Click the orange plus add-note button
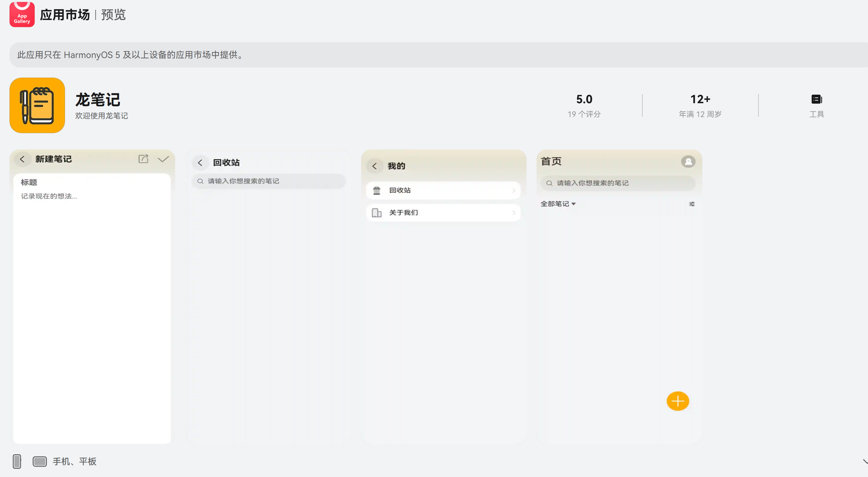This screenshot has height=477, width=868. pos(678,401)
